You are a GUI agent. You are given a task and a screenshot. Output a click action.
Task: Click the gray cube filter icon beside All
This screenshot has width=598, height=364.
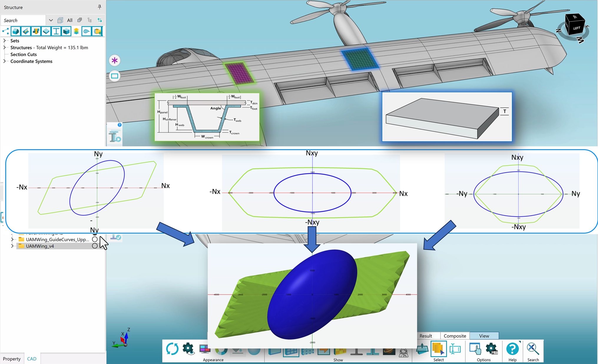point(60,20)
